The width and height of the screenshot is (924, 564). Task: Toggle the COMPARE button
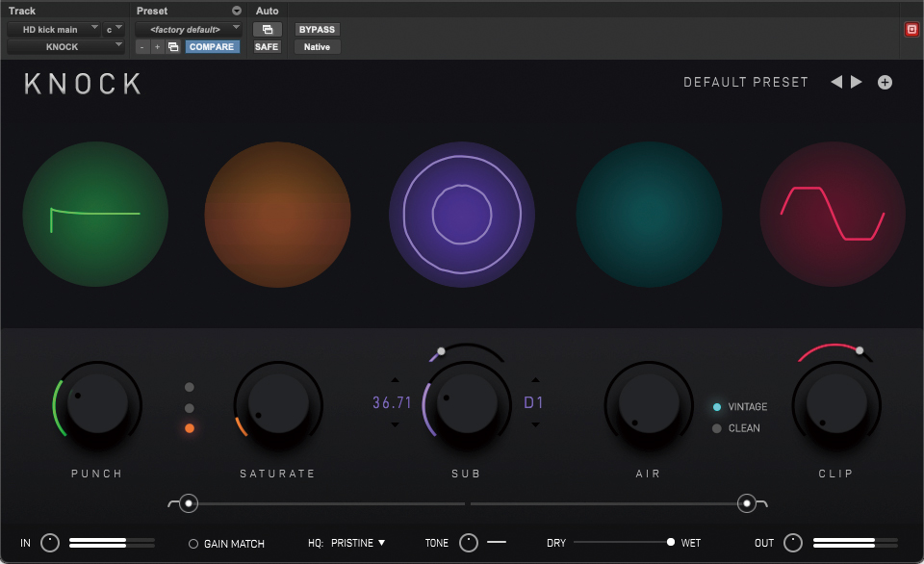pos(212,46)
